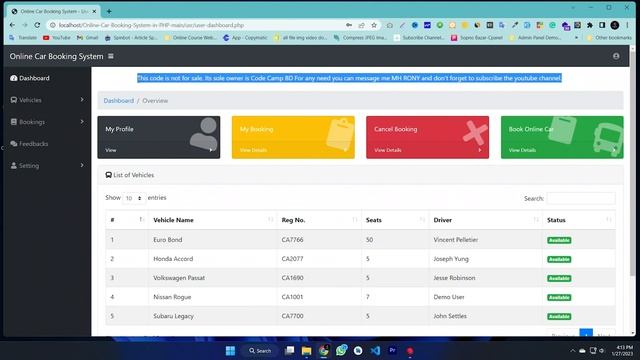Open Dashboard in the sidebar
The height and width of the screenshot is (360, 640).
click(30, 78)
